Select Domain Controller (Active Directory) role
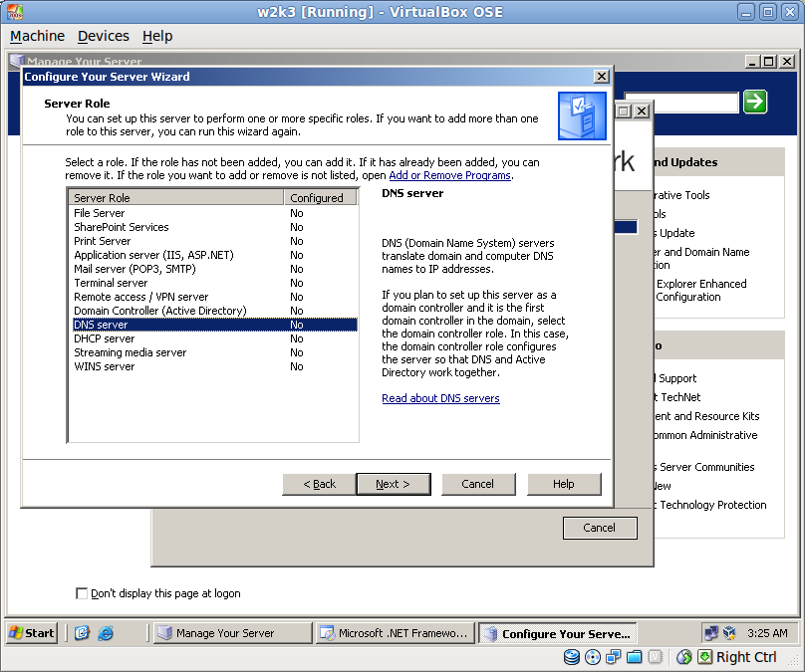 [x=214, y=311]
